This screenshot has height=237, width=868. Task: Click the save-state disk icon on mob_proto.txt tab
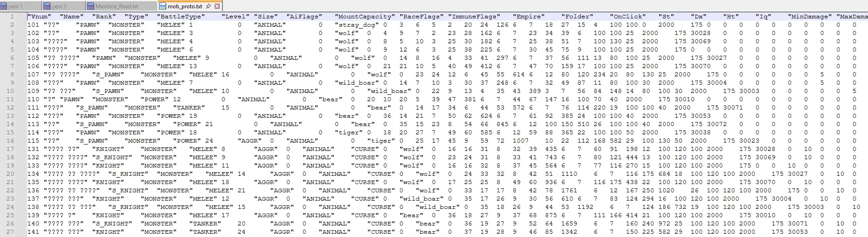163,6
